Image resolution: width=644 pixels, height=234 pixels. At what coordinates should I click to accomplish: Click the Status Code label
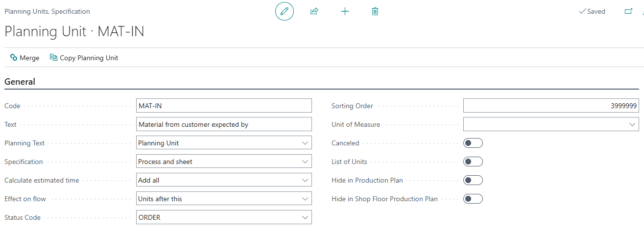[x=23, y=217]
